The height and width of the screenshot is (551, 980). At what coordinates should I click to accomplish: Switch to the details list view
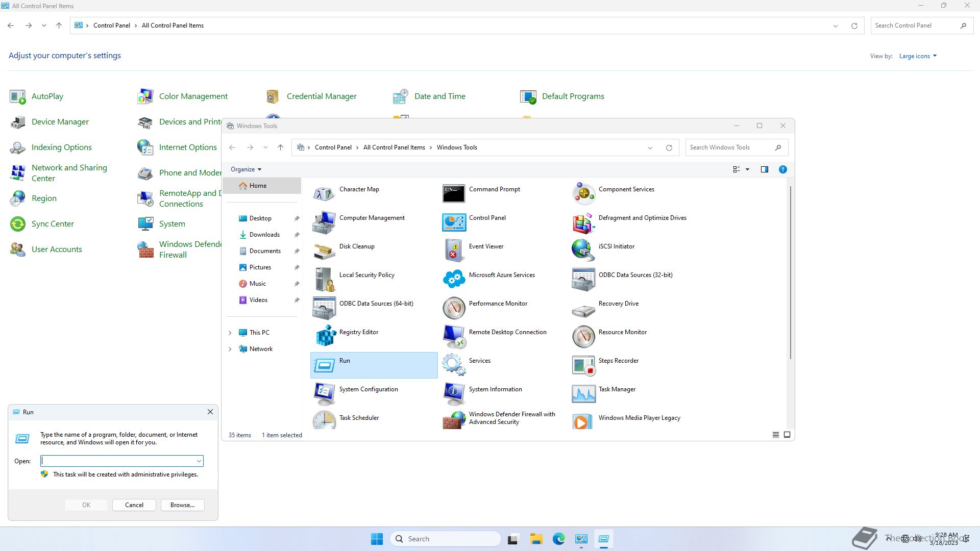pyautogui.click(x=775, y=435)
